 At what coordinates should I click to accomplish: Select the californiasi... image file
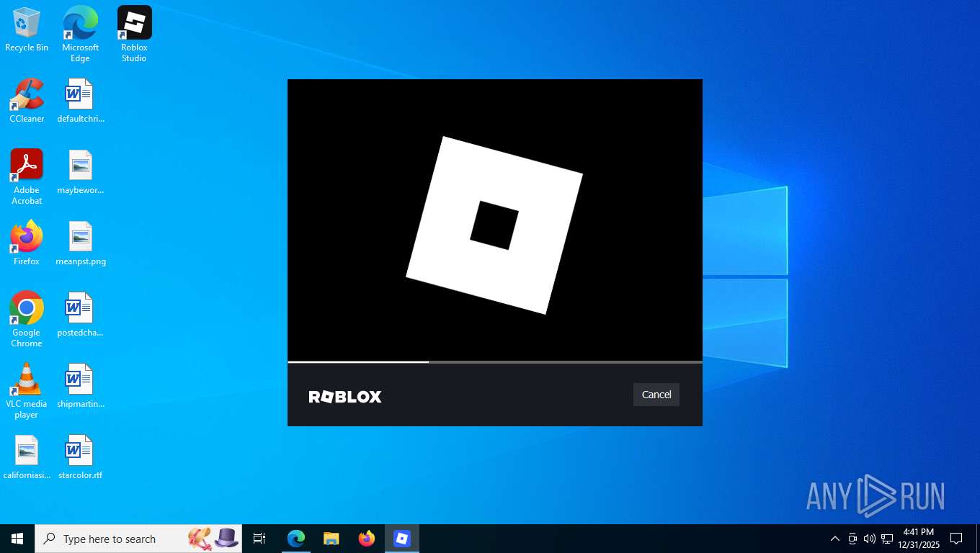point(27,457)
